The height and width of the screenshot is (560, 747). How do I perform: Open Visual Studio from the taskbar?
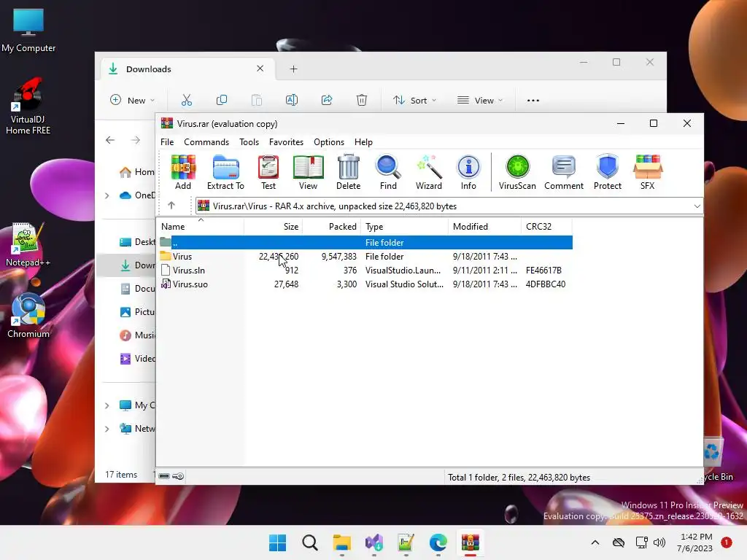pyautogui.click(x=374, y=542)
